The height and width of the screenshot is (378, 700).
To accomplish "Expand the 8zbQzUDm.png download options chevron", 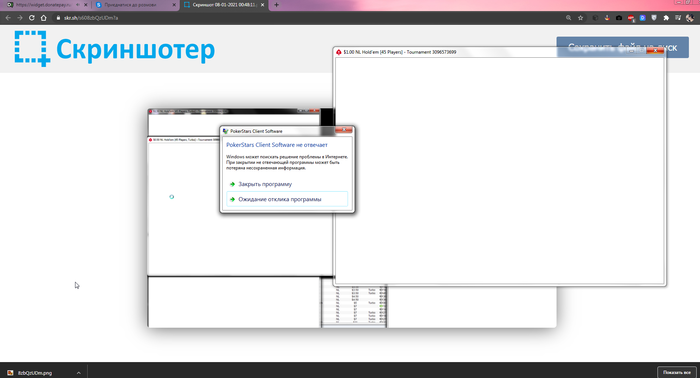I will pyautogui.click(x=79, y=373).
